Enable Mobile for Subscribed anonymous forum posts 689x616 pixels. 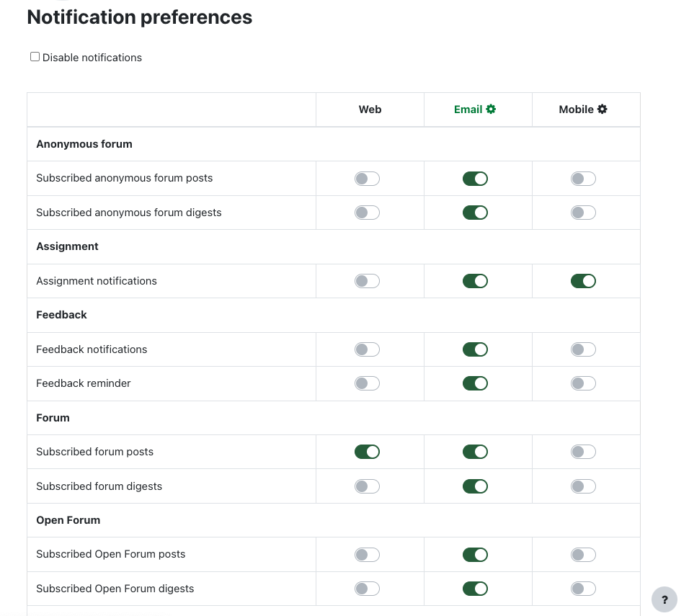pyautogui.click(x=583, y=179)
